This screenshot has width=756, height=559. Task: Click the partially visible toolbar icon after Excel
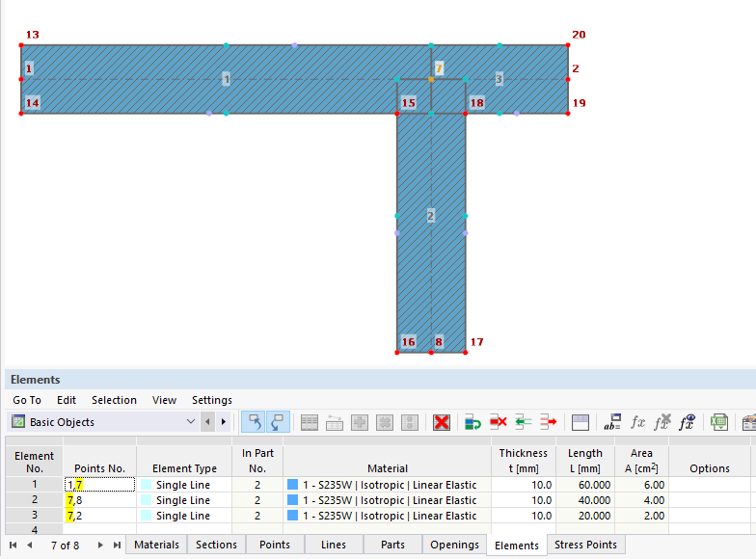[x=748, y=422]
